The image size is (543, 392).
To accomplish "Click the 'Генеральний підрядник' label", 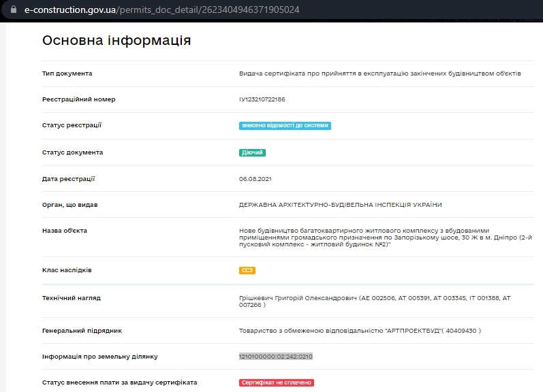I will (x=82, y=331).
